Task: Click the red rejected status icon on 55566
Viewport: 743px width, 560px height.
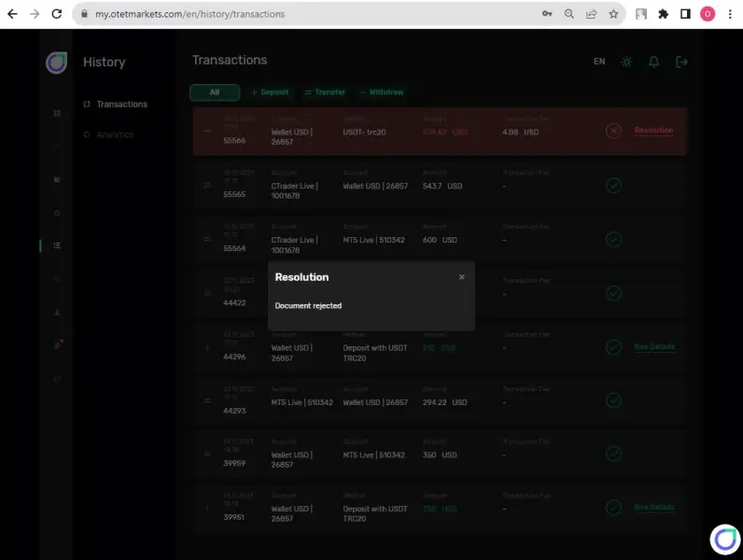Action: point(613,131)
